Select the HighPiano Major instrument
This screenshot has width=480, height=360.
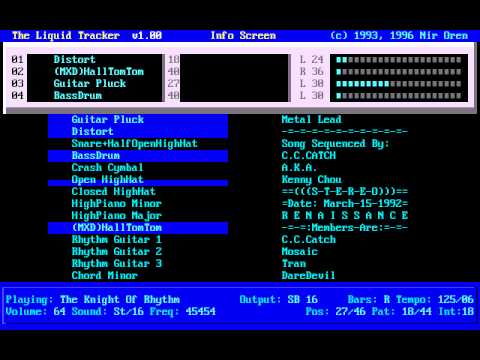pos(116,215)
